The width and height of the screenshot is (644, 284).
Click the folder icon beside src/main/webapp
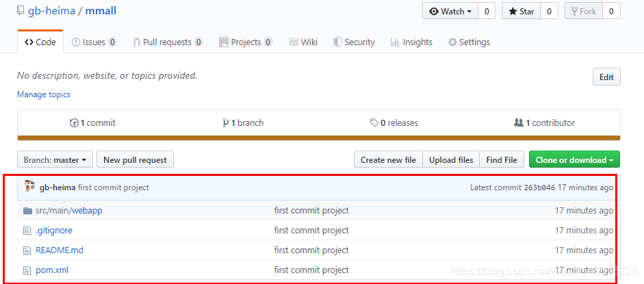point(27,211)
